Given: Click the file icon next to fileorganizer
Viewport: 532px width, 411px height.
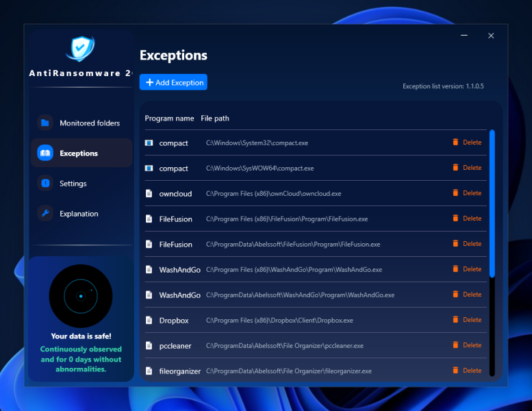Looking at the screenshot, I should tap(149, 371).
